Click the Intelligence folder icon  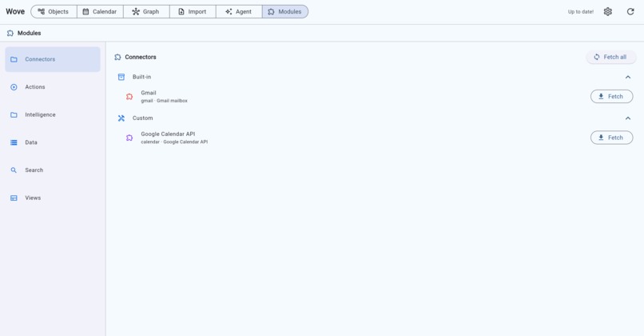[14, 114]
